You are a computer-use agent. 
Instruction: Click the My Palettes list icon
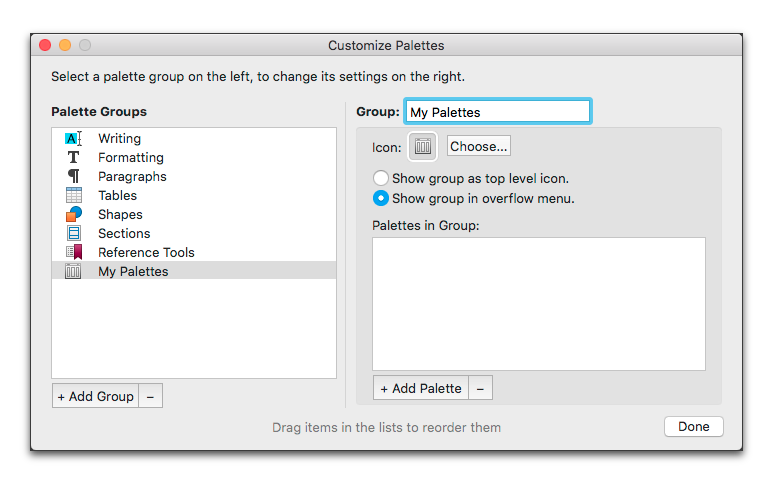pyautogui.click(x=73, y=272)
